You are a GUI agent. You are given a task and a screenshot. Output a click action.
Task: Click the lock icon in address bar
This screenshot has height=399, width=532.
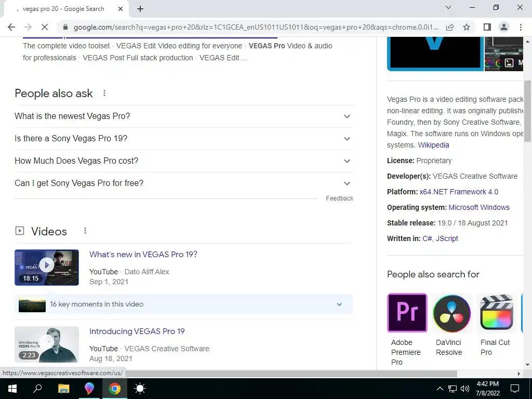65,27
